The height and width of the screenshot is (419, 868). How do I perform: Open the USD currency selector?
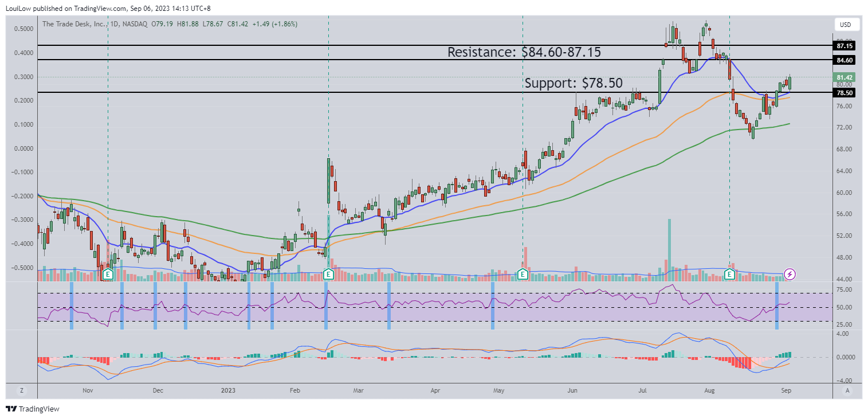tap(846, 25)
